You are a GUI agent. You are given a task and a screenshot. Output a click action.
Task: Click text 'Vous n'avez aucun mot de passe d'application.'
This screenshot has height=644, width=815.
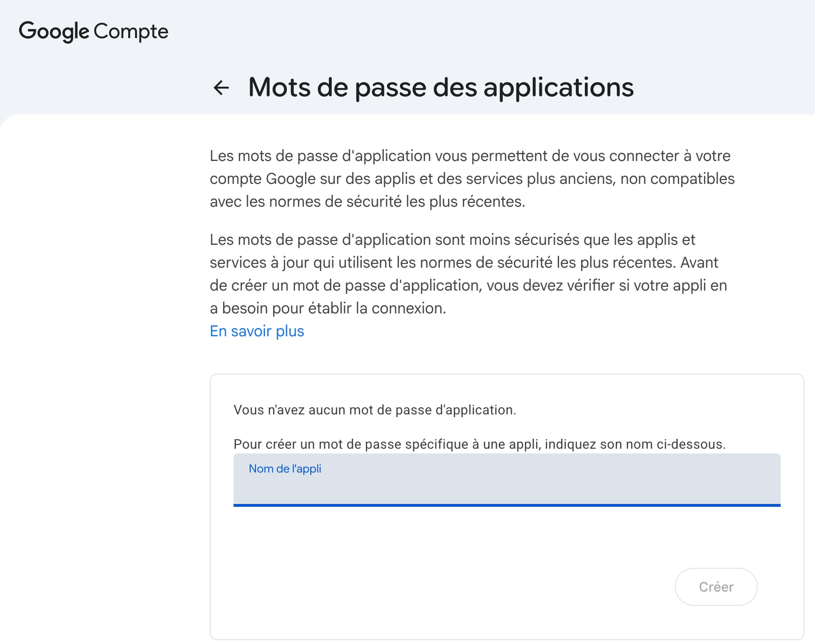pos(375,410)
